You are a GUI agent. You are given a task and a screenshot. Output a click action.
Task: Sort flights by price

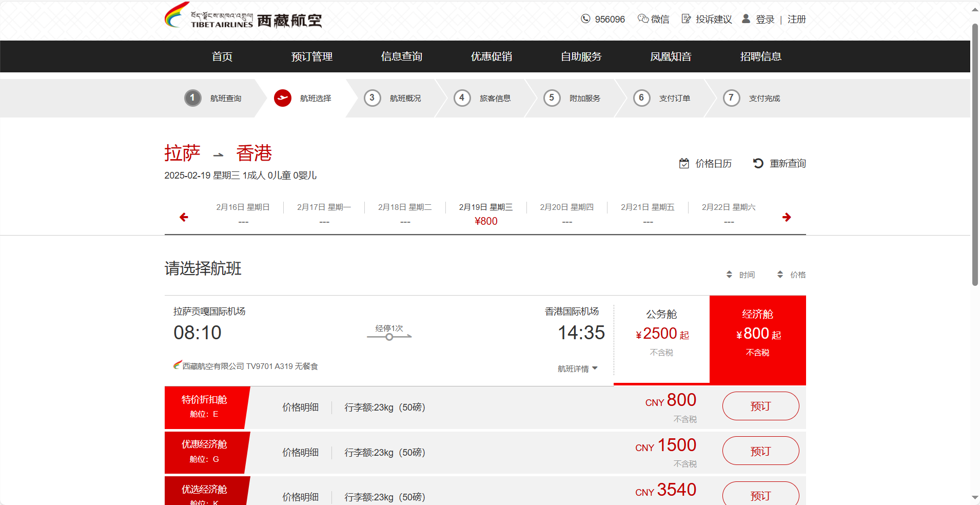pyautogui.click(x=791, y=275)
